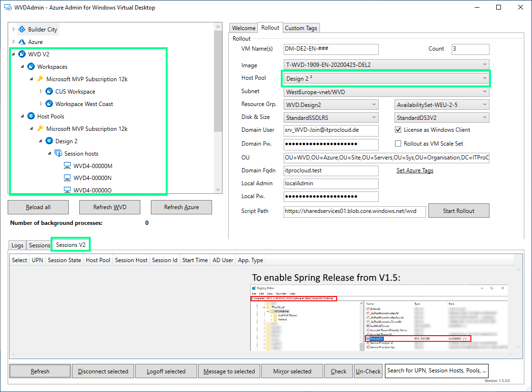The height and width of the screenshot is (392, 532).
Task: Click the VM Name(s) input field
Action: [331, 49]
